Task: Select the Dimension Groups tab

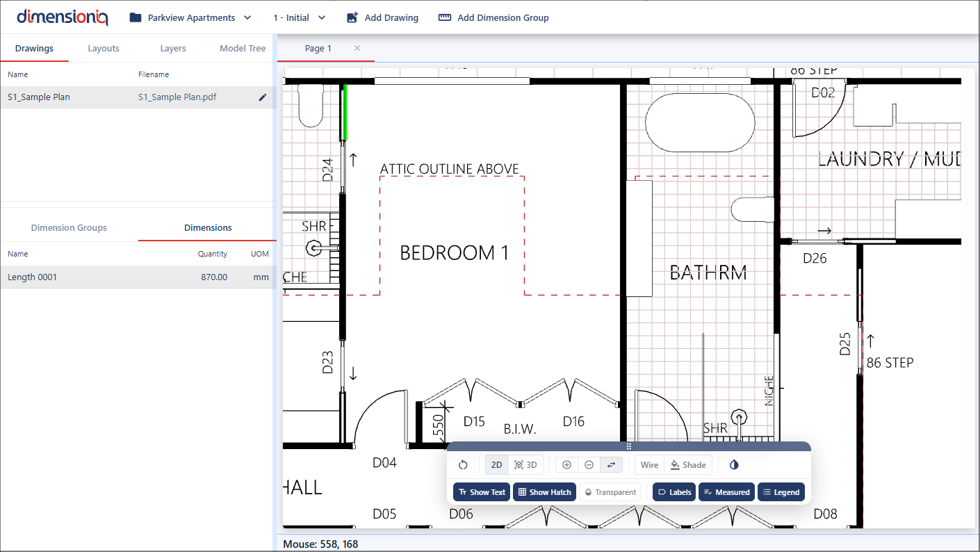Action: 69,228
